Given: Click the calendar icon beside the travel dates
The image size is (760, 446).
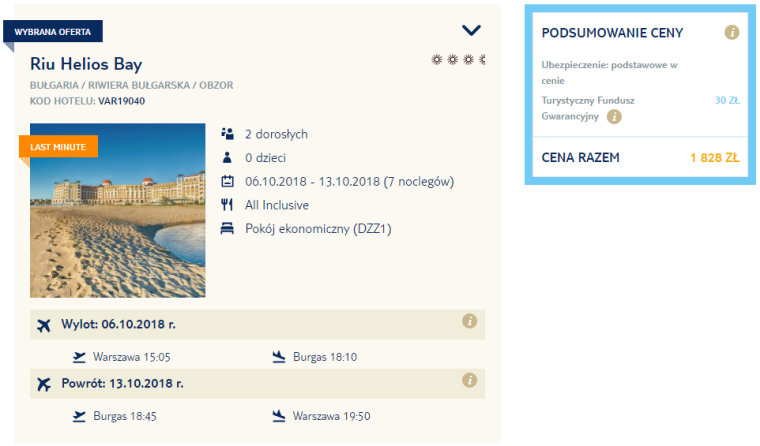Looking at the screenshot, I should pyautogui.click(x=227, y=181).
